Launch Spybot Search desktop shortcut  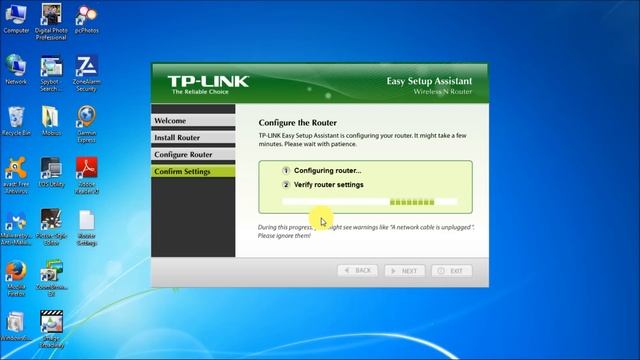pyautogui.click(x=51, y=73)
